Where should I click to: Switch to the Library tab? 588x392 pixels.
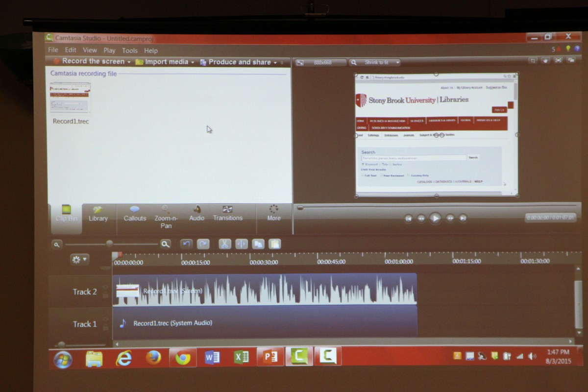point(98,214)
